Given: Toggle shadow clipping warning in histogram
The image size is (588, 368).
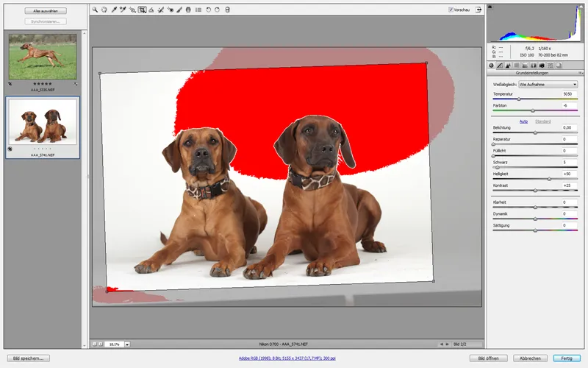Looking at the screenshot, I should [490, 7].
